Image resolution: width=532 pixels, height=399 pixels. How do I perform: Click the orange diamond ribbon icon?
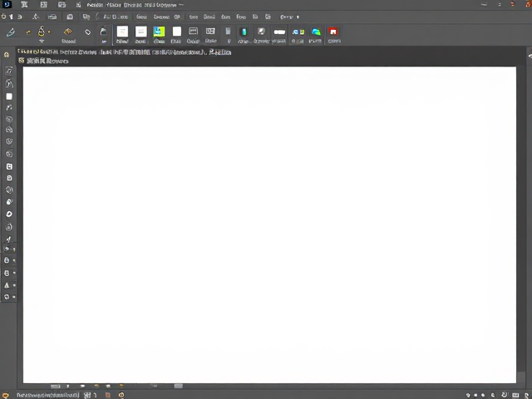(68, 32)
